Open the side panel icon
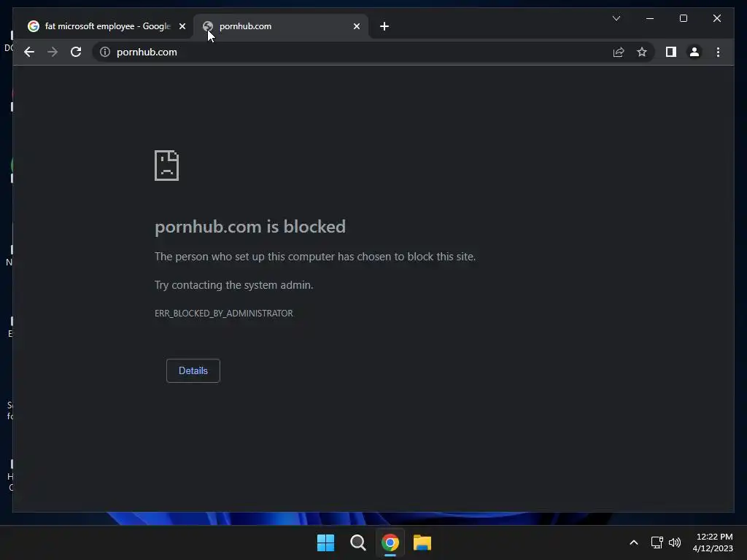 pos(671,52)
